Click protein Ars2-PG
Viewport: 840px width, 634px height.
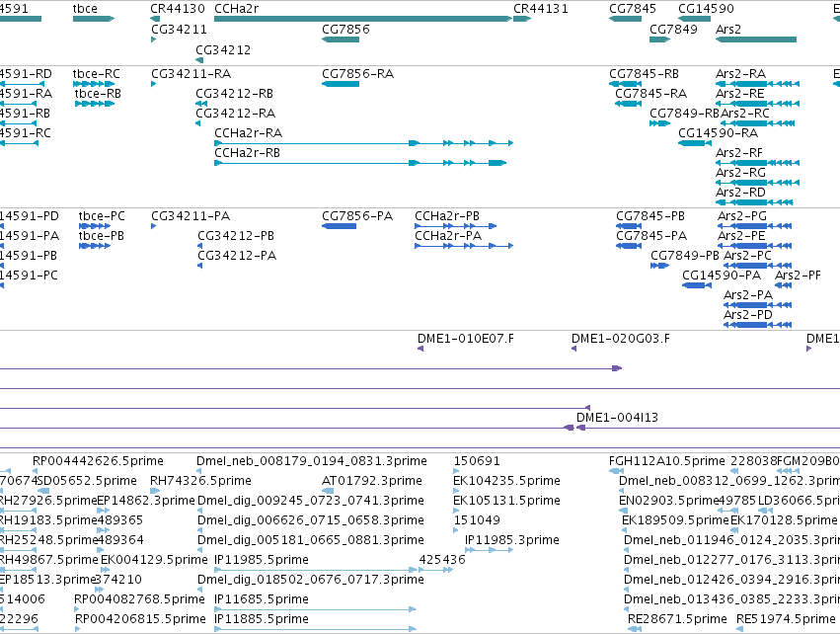click(742, 216)
